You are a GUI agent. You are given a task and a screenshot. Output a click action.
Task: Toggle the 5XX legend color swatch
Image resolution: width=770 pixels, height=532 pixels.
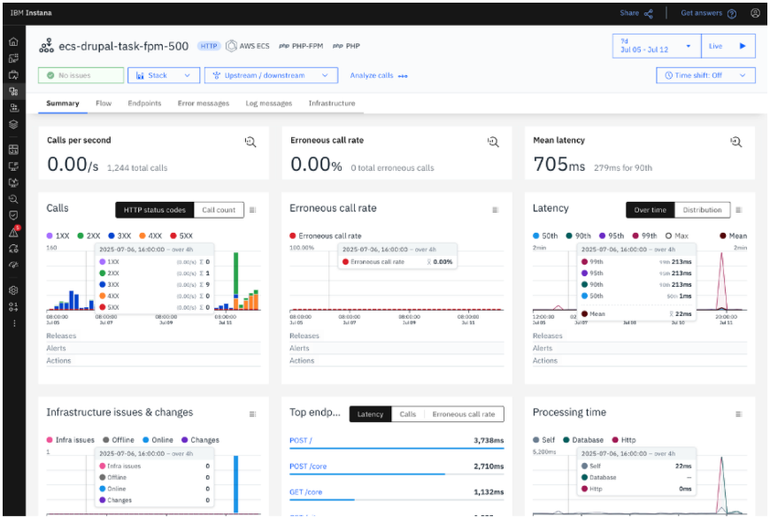point(173,236)
